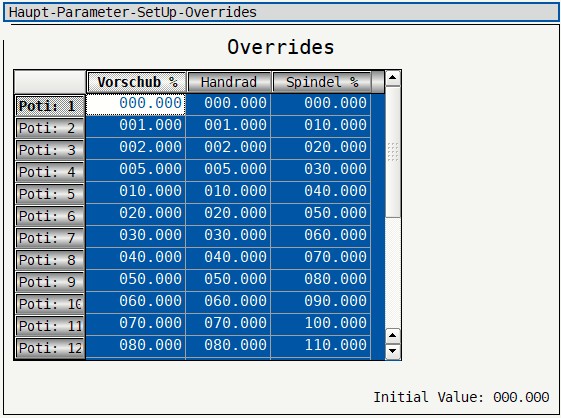Select the Poti: 5 row header
Image resolution: width=561 pixels, height=418 pixels.
pos(50,194)
